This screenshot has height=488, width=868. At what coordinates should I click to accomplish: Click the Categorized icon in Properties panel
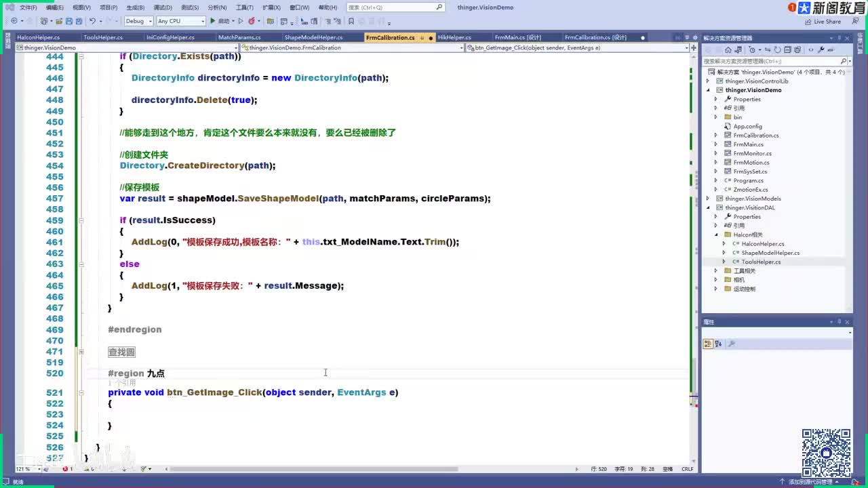pos(708,344)
